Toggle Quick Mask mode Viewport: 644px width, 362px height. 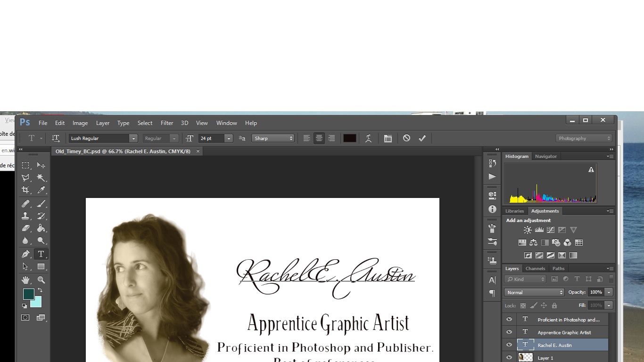coord(25,318)
